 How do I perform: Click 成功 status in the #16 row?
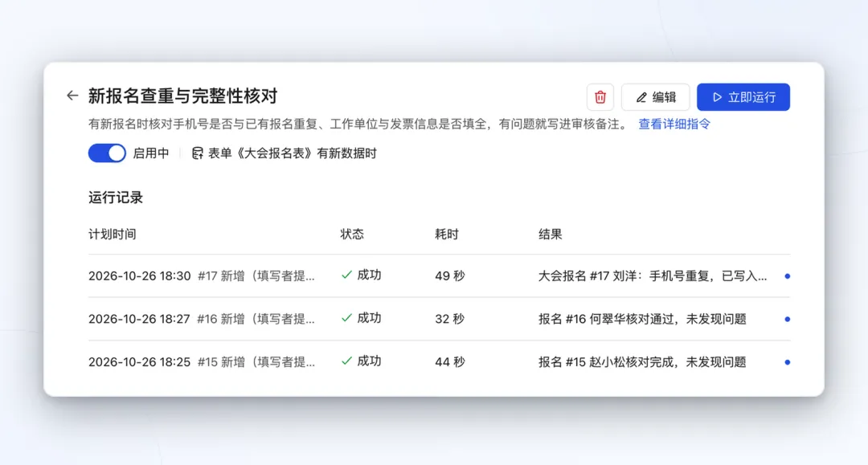pos(369,318)
